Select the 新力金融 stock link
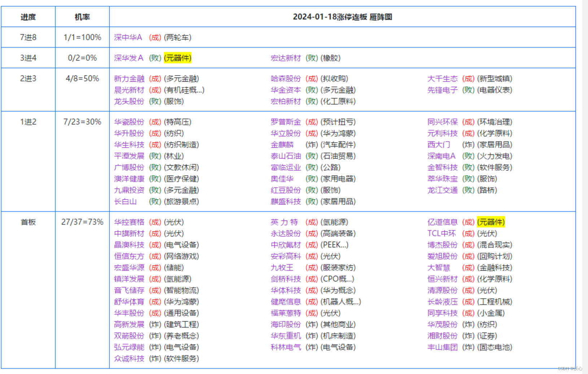This screenshot has width=588, height=374. point(129,79)
